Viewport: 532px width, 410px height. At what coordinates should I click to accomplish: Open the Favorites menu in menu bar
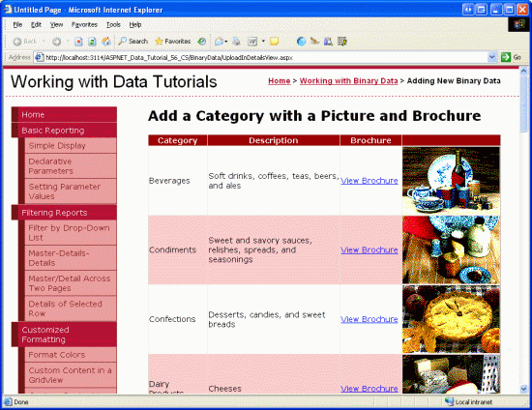[84, 25]
